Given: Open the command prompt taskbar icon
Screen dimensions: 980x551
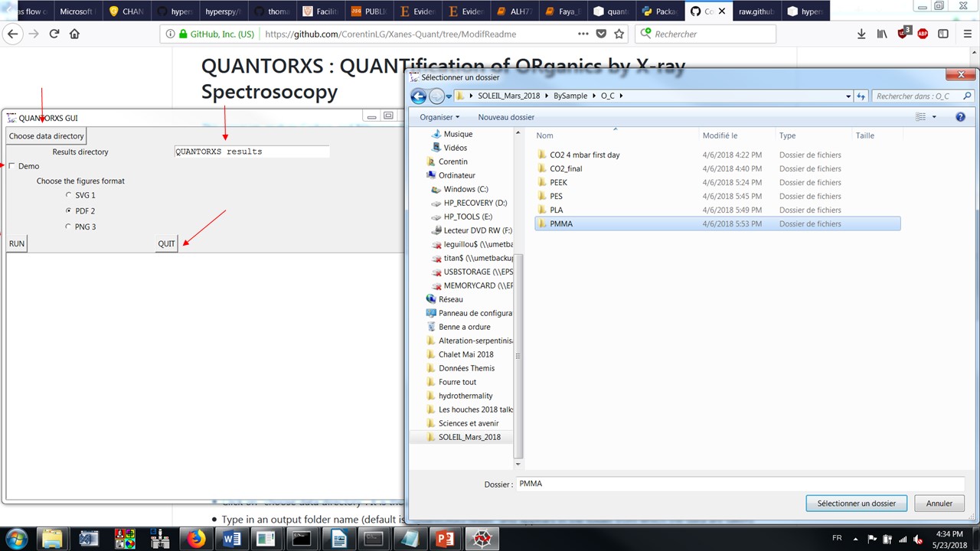Looking at the screenshot, I should [x=302, y=538].
